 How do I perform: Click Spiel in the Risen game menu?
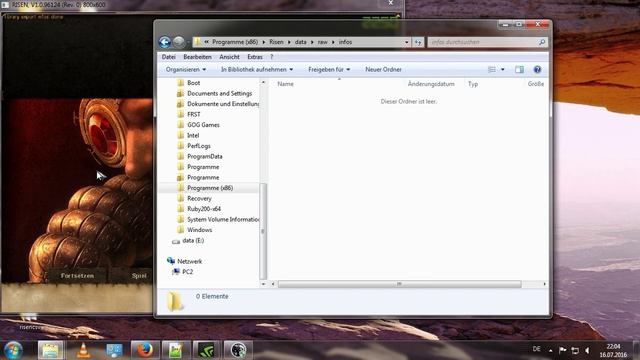139,276
